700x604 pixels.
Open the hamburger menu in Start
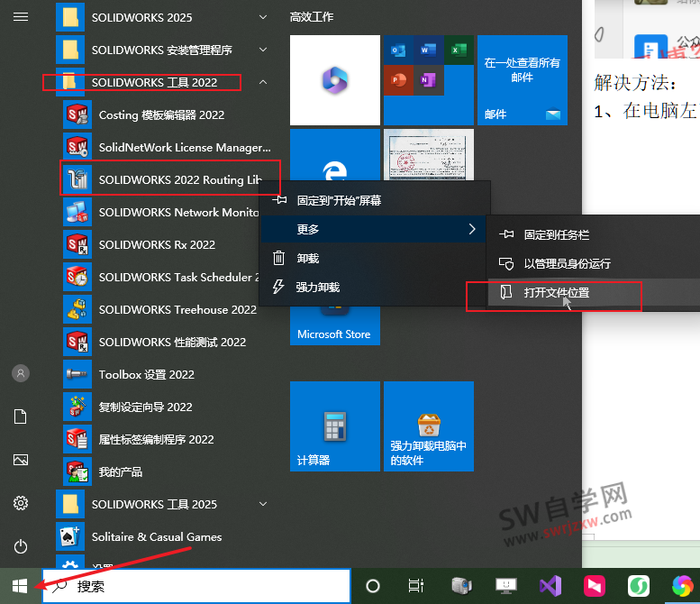21,17
